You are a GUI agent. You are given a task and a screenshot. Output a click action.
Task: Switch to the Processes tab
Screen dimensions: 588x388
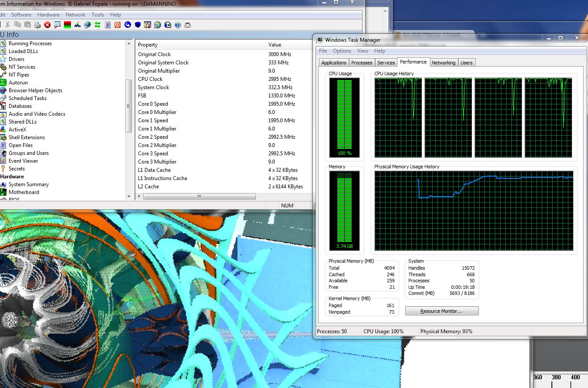tap(362, 63)
